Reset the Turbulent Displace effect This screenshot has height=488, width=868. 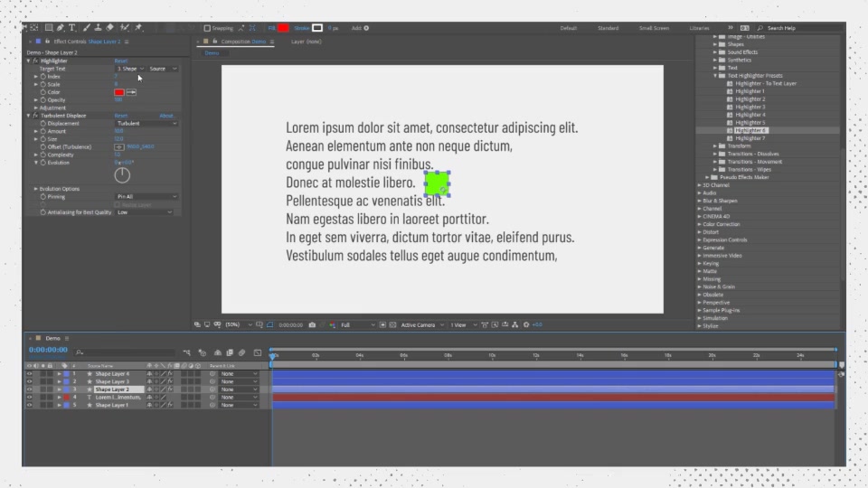(x=120, y=116)
